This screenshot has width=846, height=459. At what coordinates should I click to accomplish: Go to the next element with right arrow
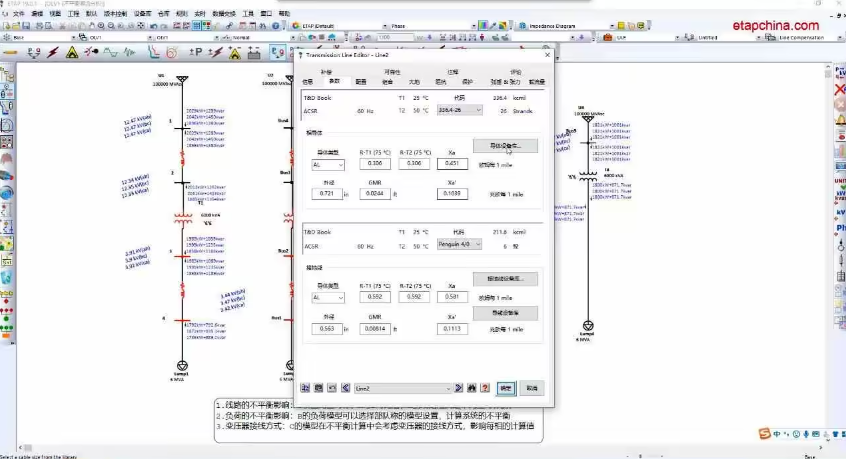[x=457, y=387]
